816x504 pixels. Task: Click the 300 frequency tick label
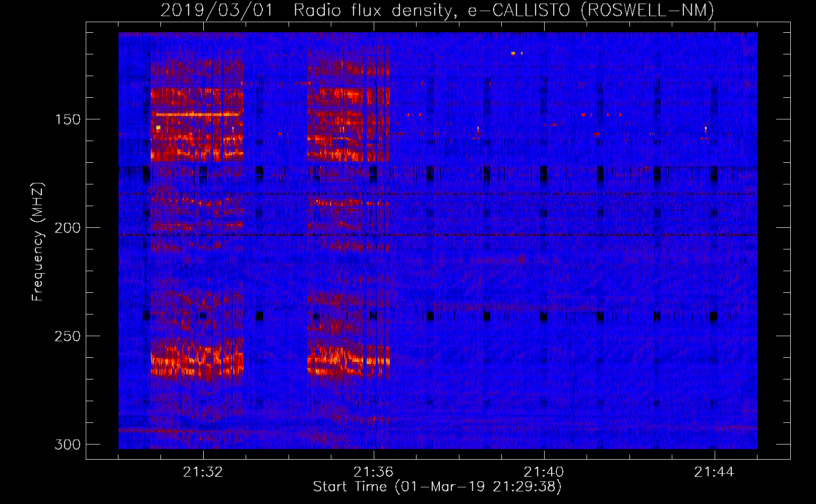click(x=68, y=445)
